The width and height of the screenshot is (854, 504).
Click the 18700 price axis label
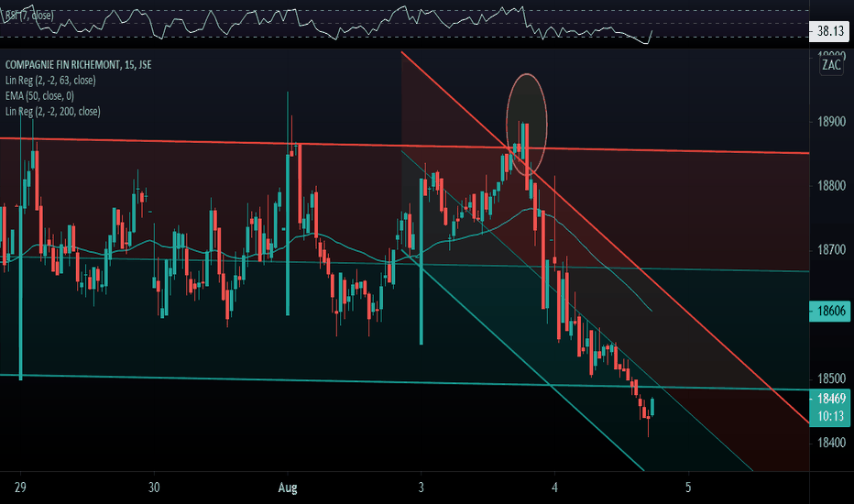pos(831,250)
